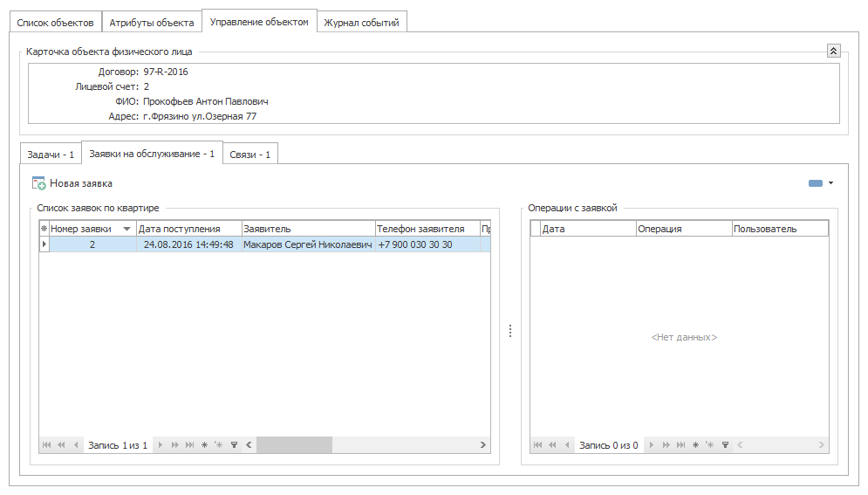Open filter dropdown on Номер заявки column
The height and width of the screenshot is (495, 868).
coord(126,229)
